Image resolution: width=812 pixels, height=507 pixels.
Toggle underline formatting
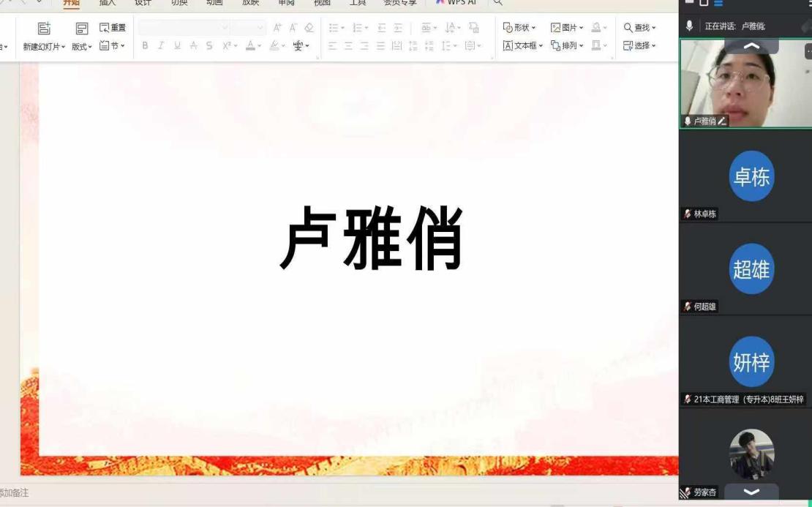(x=177, y=45)
